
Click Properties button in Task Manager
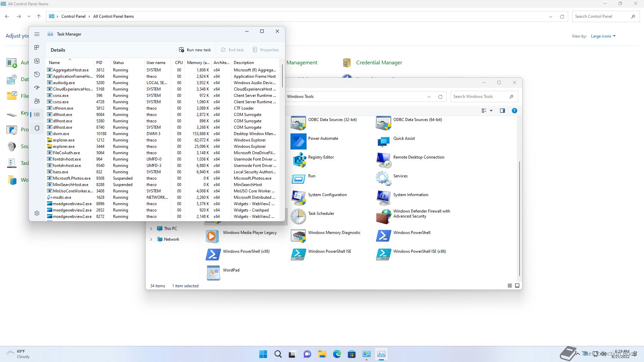[x=266, y=50]
